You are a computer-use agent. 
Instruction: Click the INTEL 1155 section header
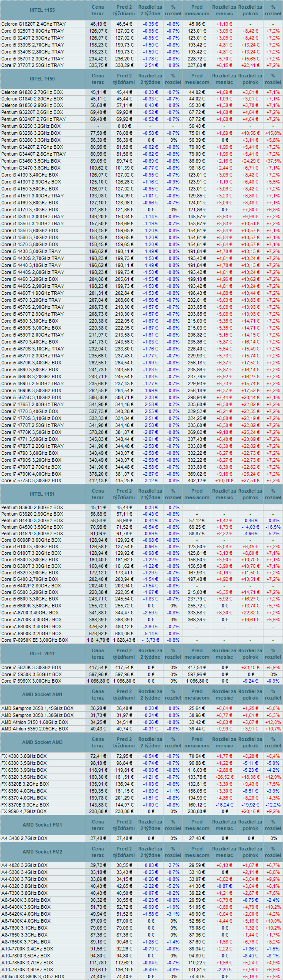click(x=43, y=10)
